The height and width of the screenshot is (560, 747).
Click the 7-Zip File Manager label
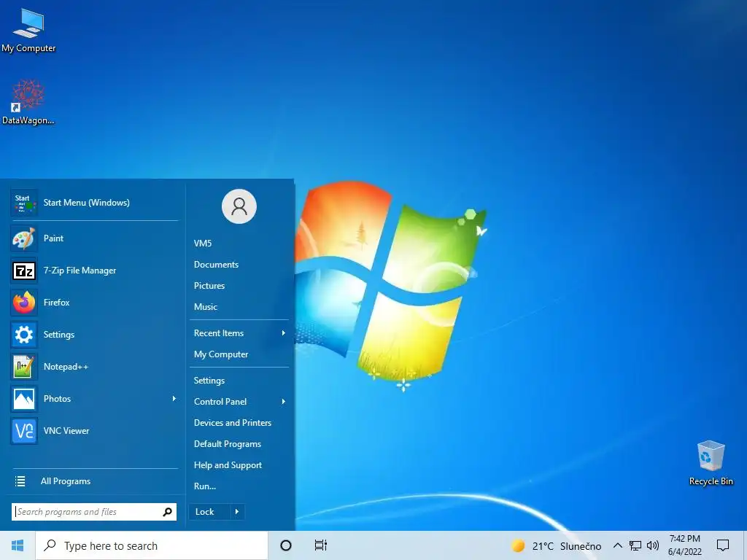[x=80, y=271]
